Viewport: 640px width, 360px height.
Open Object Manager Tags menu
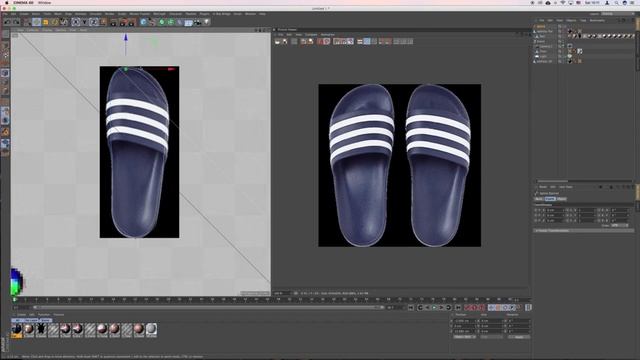pos(583,20)
